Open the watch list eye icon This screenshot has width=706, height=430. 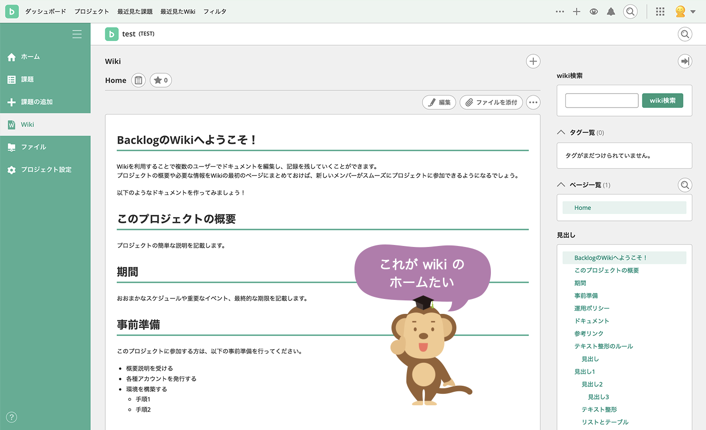[594, 12]
